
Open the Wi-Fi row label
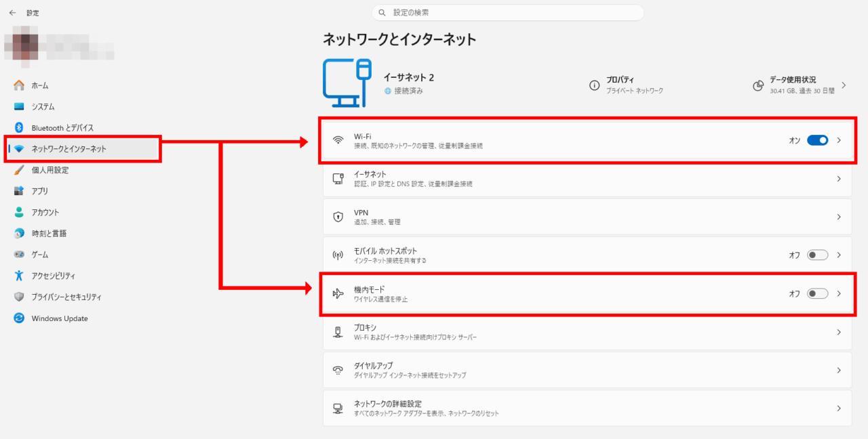pos(362,136)
